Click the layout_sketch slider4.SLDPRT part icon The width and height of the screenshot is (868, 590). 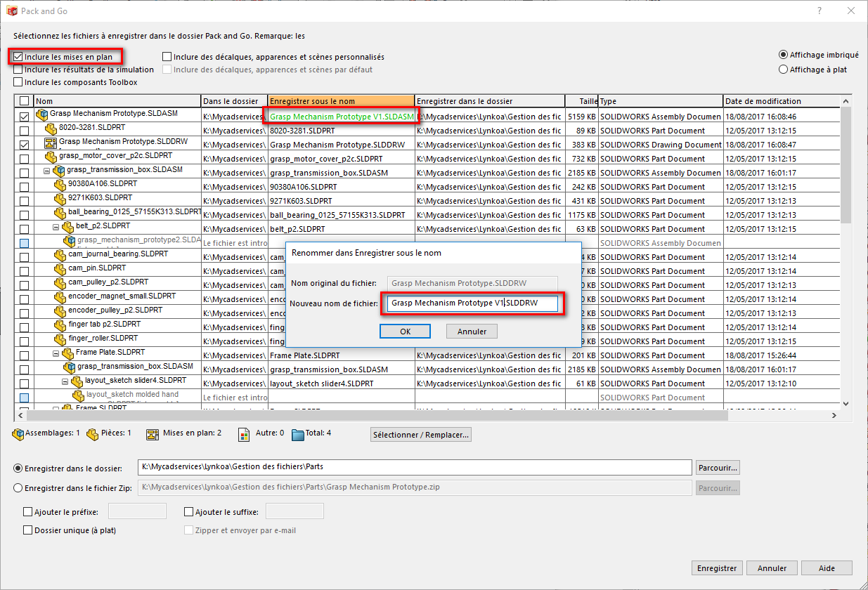[77, 381]
